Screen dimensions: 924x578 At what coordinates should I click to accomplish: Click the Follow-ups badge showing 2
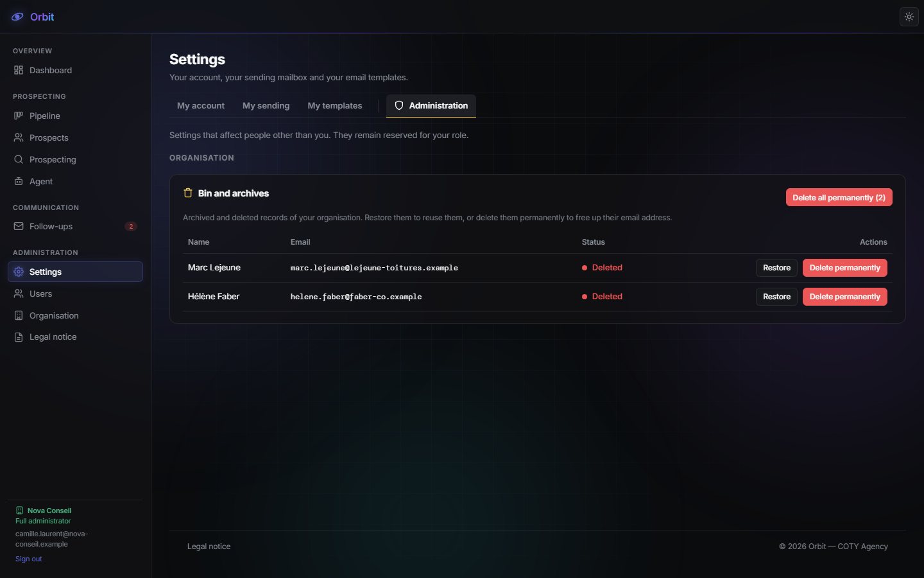coord(131,226)
